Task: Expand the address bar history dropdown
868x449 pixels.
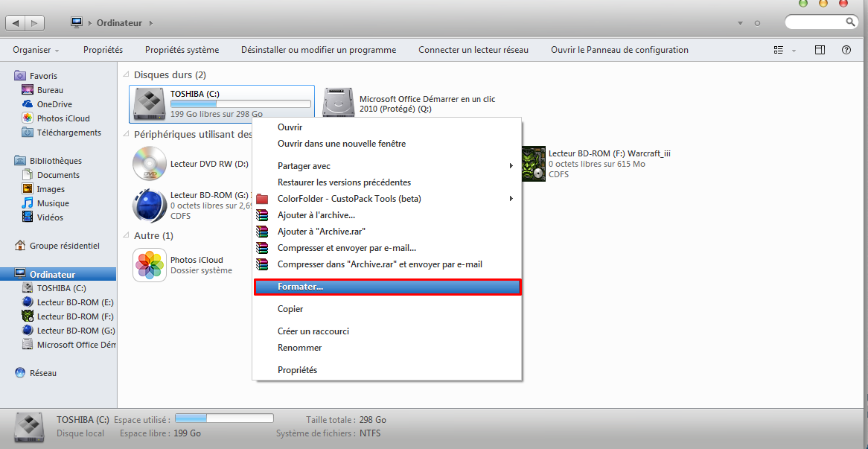Action: point(741,23)
